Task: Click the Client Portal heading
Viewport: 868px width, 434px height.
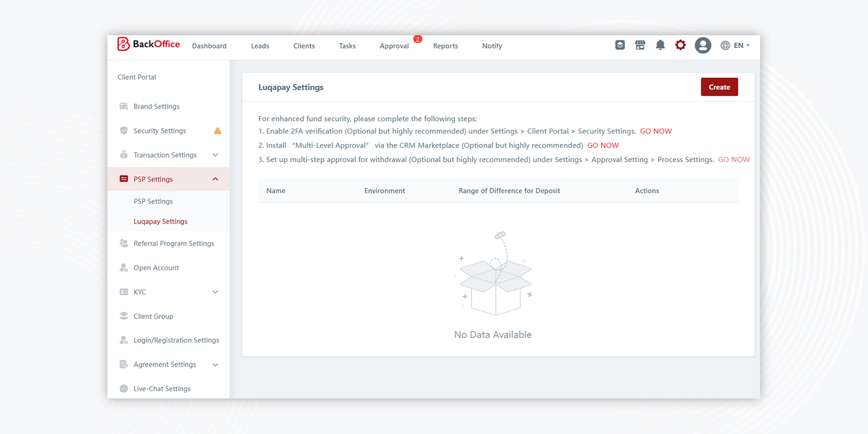Action: (x=137, y=77)
